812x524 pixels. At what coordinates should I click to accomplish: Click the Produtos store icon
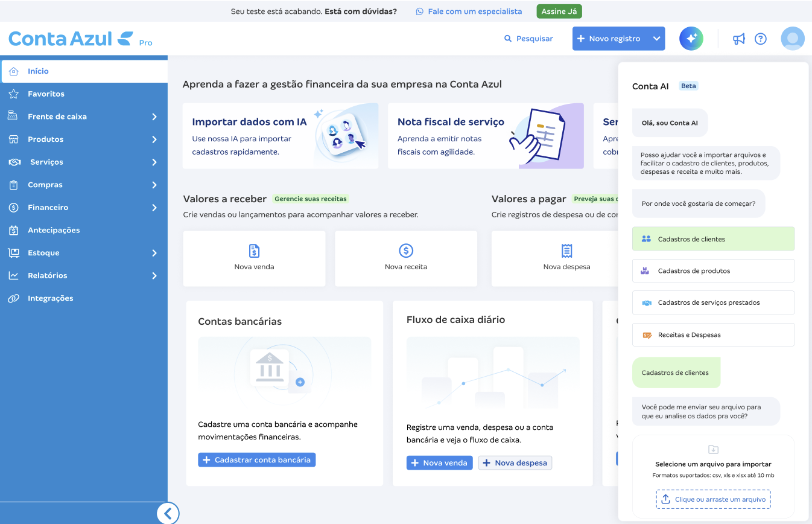click(14, 139)
